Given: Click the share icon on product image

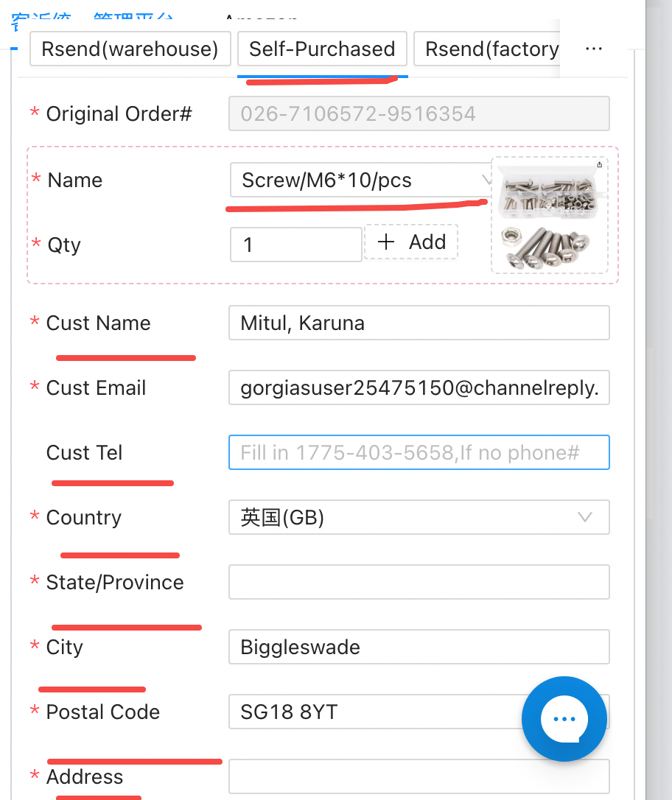Looking at the screenshot, I should 599,164.
